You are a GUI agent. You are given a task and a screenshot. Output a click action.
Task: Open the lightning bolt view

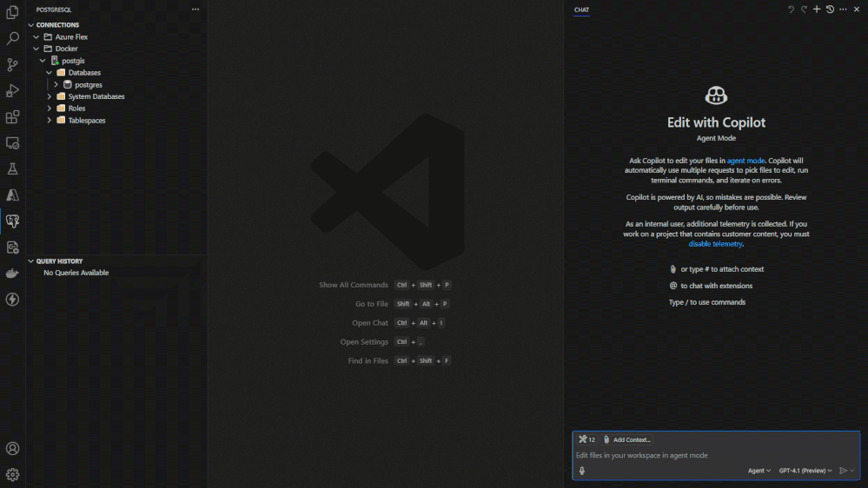(x=12, y=300)
